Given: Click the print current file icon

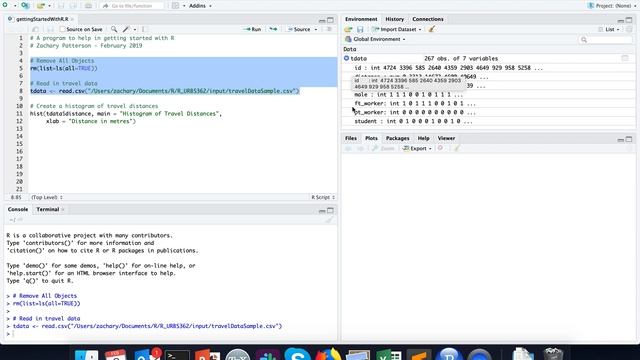Looking at the screenshot, I should 88,6.
